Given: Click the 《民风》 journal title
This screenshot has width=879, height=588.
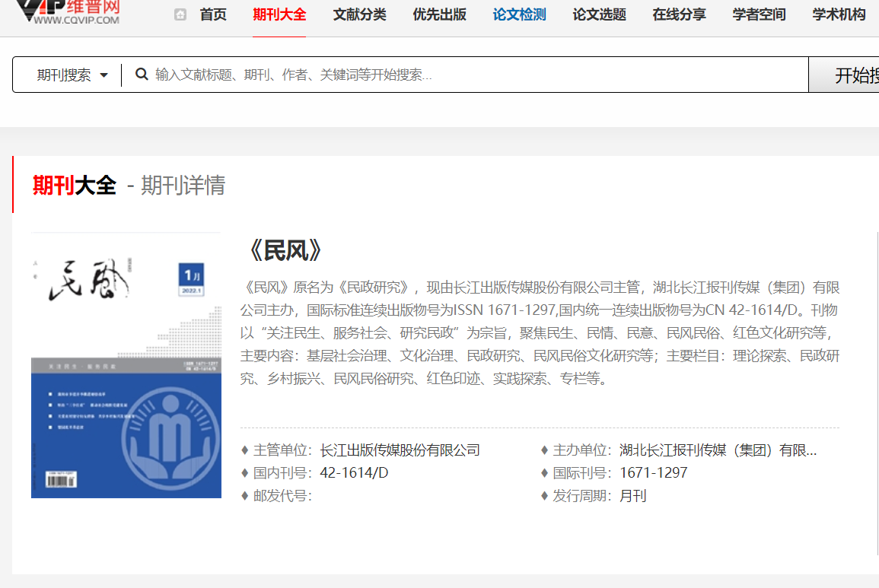Looking at the screenshot, I should [x=285, y=250].
